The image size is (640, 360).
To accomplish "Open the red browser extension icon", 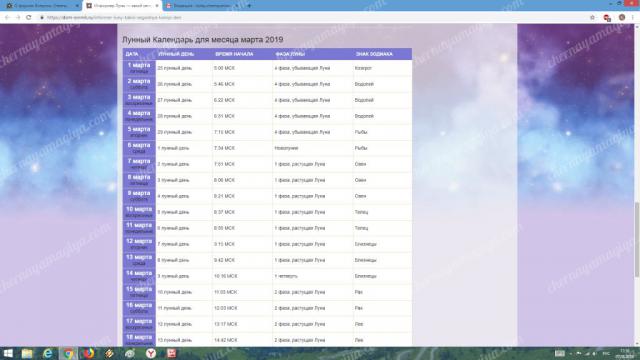I will click(x=607, y=18).
